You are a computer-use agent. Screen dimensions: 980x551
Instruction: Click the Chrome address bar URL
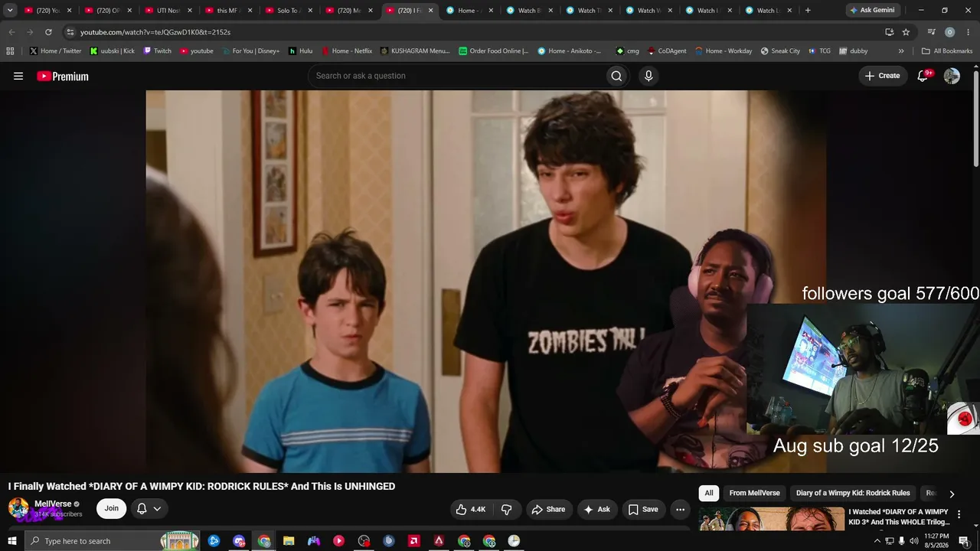tap(155, 32)
